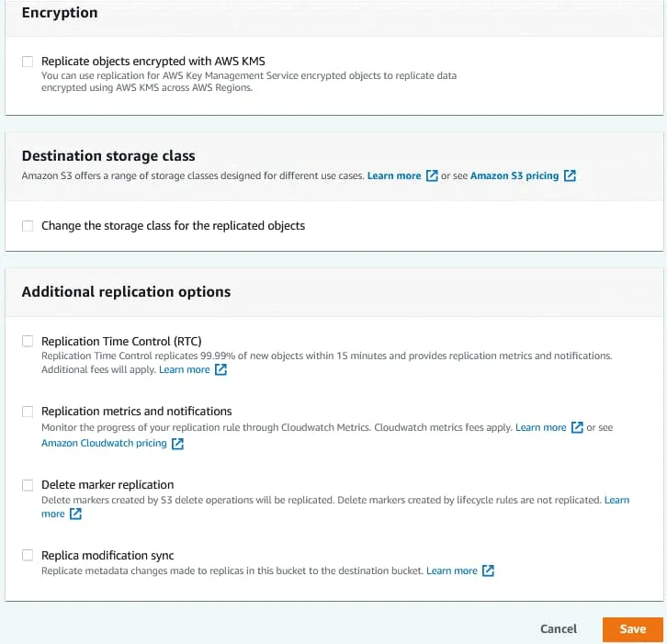Click the Cancel button
667x644 pixels.
click(x=559, y=629)
